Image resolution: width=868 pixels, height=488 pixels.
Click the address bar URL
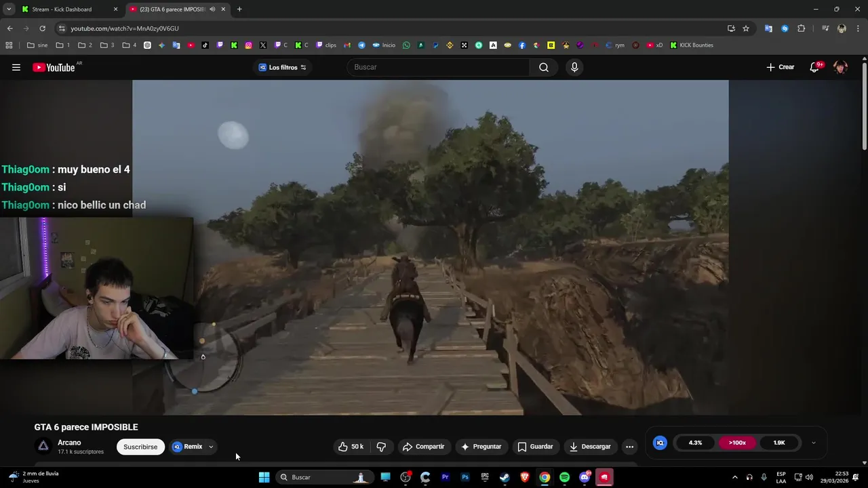coord(125,28)
